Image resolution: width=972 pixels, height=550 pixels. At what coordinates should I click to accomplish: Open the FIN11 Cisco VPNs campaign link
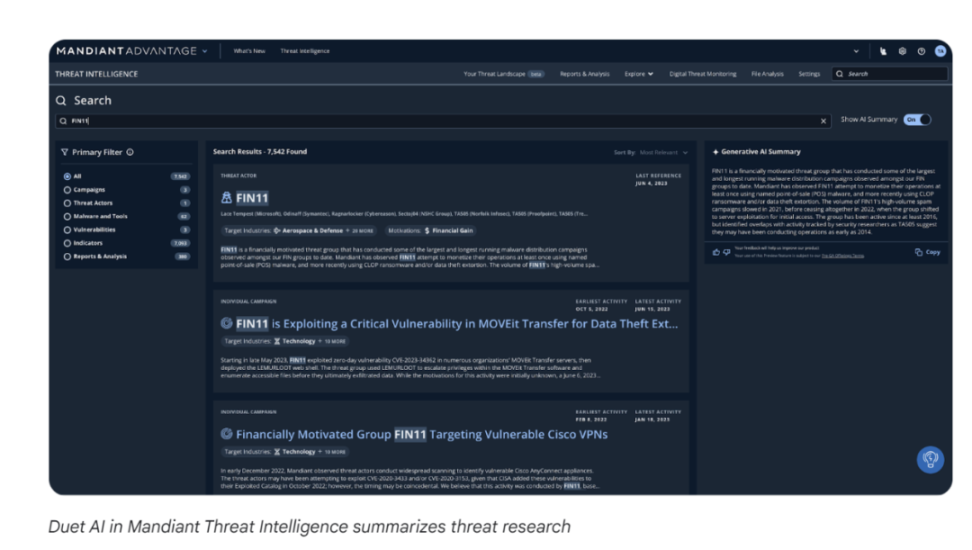pyautogui.click(x=422, y=434)
